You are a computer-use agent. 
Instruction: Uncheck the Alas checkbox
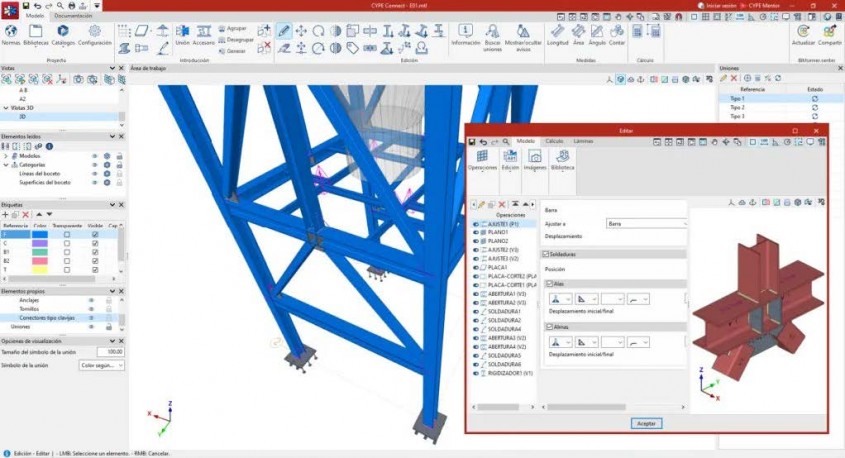click(x=550, y=283)
